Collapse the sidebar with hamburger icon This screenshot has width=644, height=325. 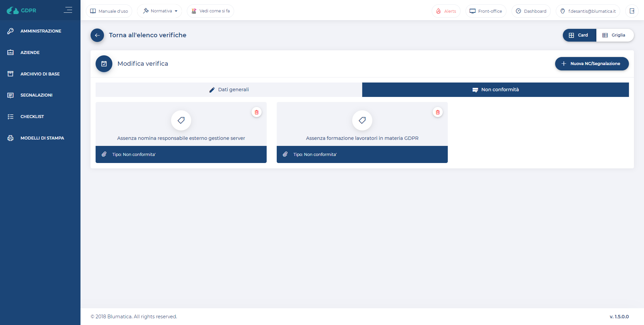pos(68,10)
